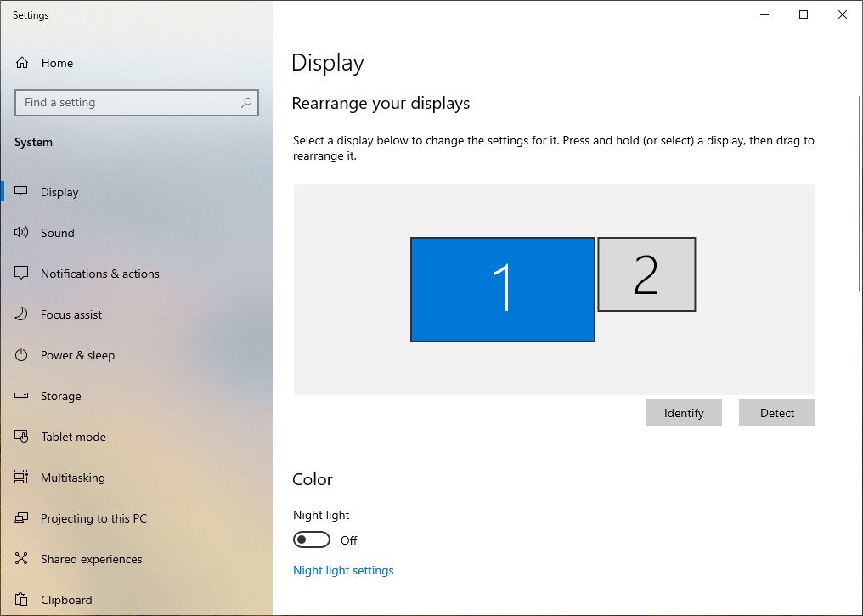Screen dimensions: 863x616
Task: Click the Clipboard icon
Action: click(x=21, y=599)
